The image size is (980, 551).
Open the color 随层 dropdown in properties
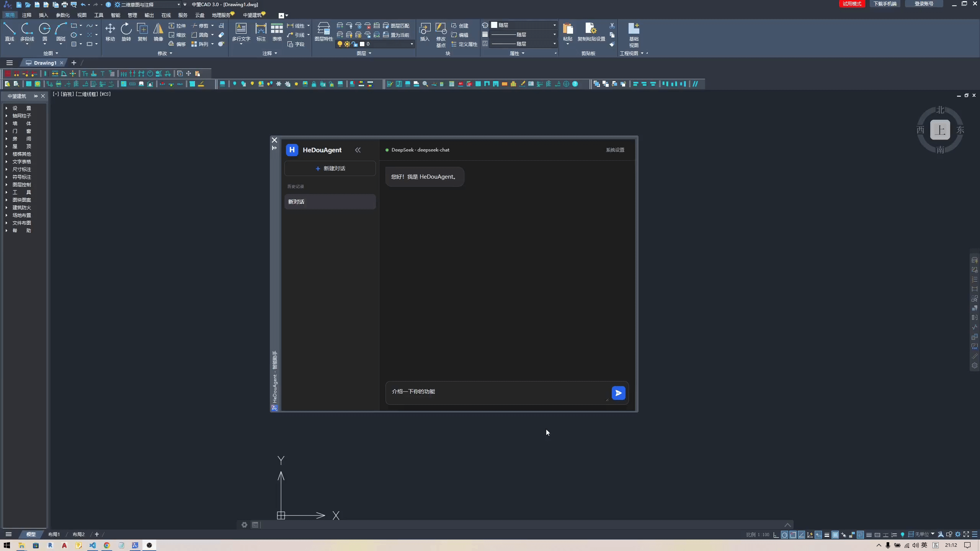524,25
